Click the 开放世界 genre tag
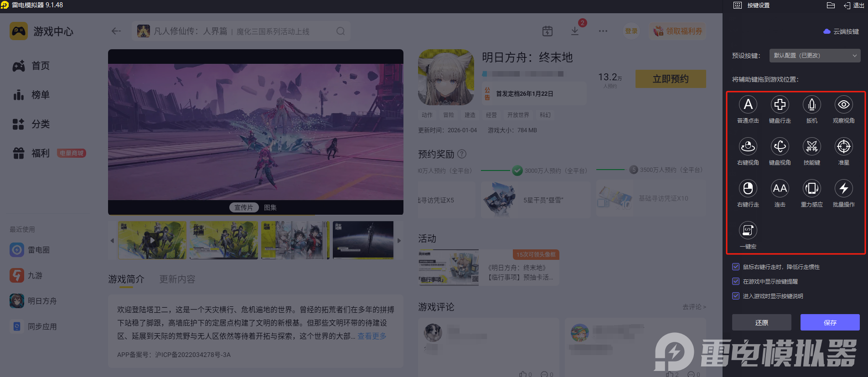This screenshot has width=868, height=377. click(x=518, y=115)
